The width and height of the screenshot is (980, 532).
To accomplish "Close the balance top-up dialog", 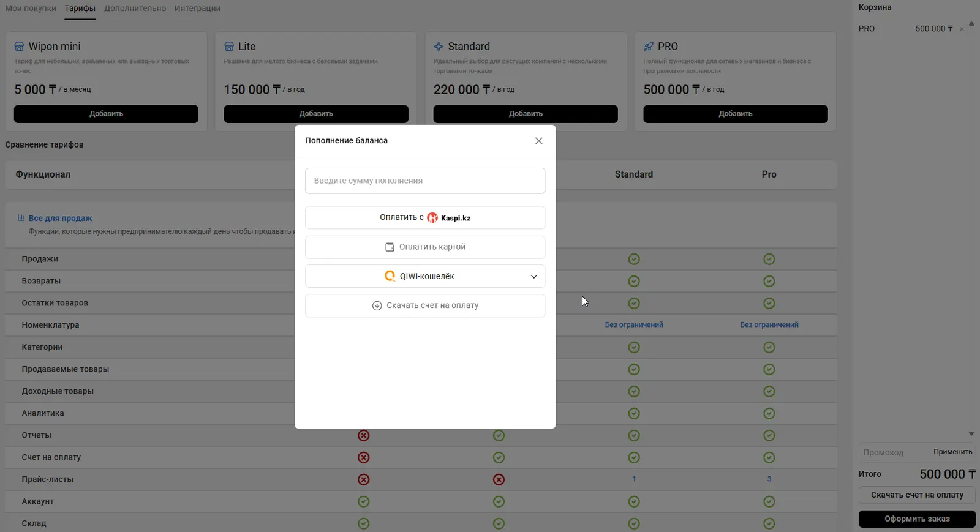I will tap(538, 141).
